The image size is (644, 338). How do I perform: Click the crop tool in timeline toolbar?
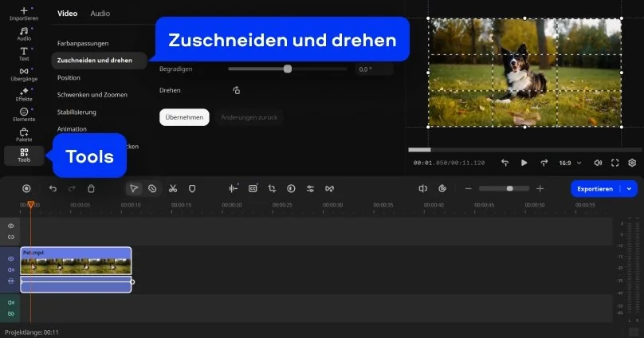click(x=272, y=188)
